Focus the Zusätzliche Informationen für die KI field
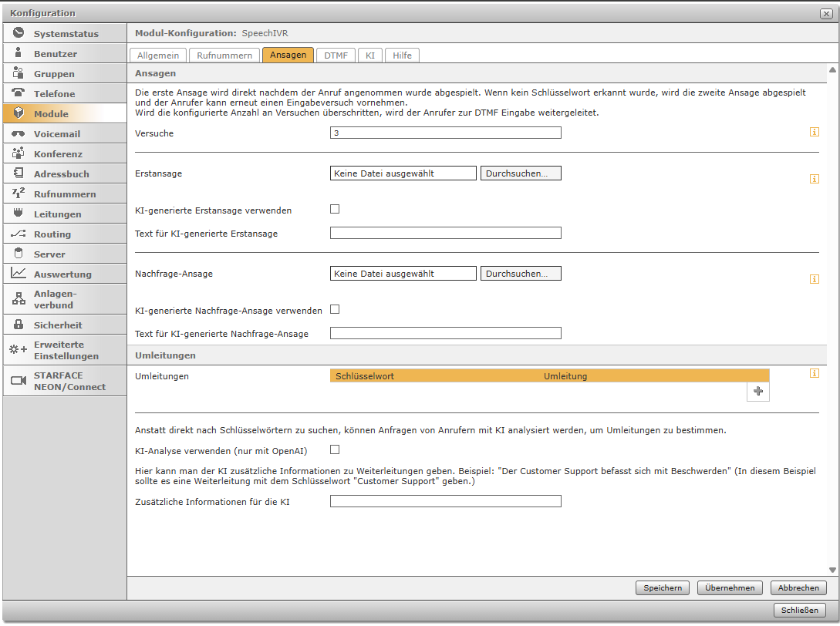840x626 pixels. 445,501
